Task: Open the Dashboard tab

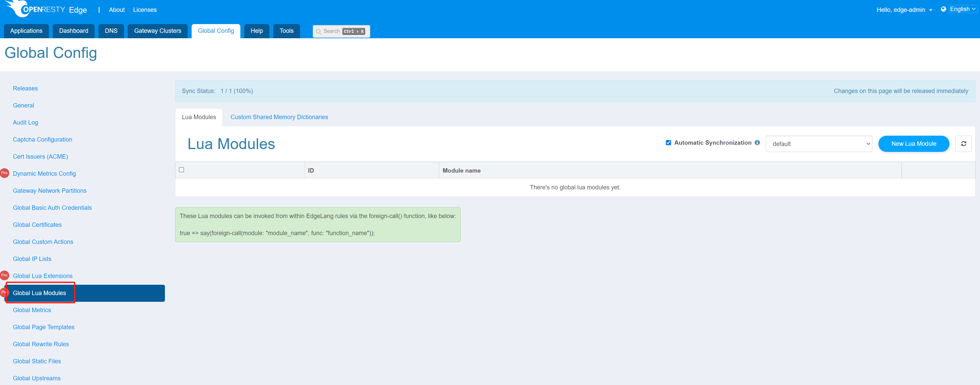Action: click(73, 31)
